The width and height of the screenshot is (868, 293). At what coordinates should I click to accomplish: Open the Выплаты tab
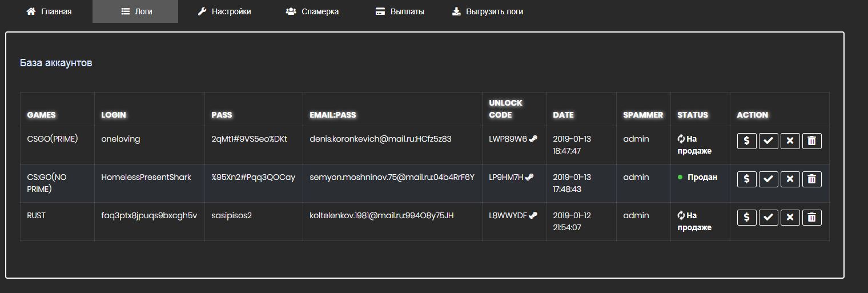[400, 11]
